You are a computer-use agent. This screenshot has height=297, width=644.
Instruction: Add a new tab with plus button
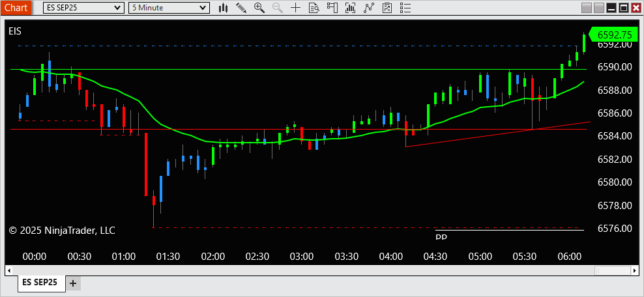coord(73,283)
